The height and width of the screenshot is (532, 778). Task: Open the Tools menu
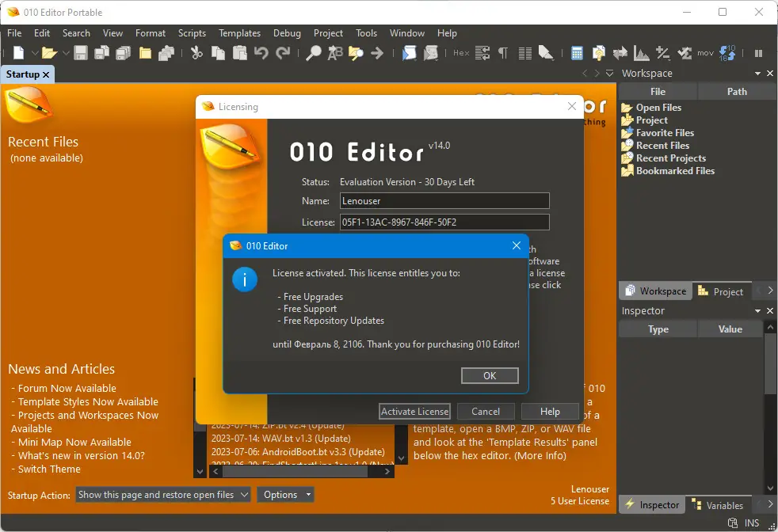366,33
